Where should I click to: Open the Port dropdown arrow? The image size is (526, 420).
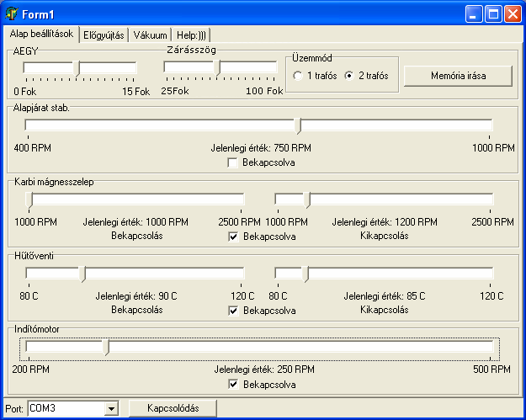(111, 408)
